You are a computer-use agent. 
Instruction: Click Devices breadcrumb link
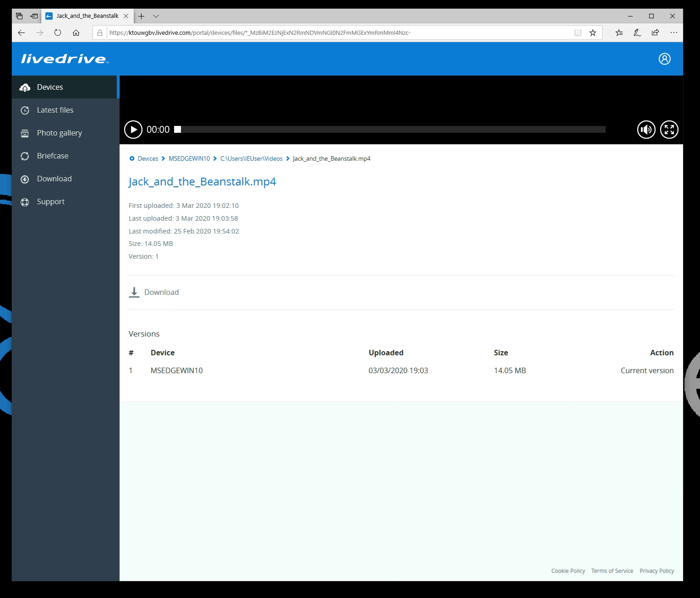[148, 158]
